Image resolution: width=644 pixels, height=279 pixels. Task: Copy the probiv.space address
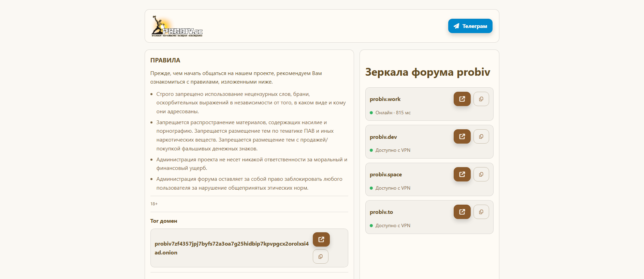pyautogui.click(x=481, y=174)
